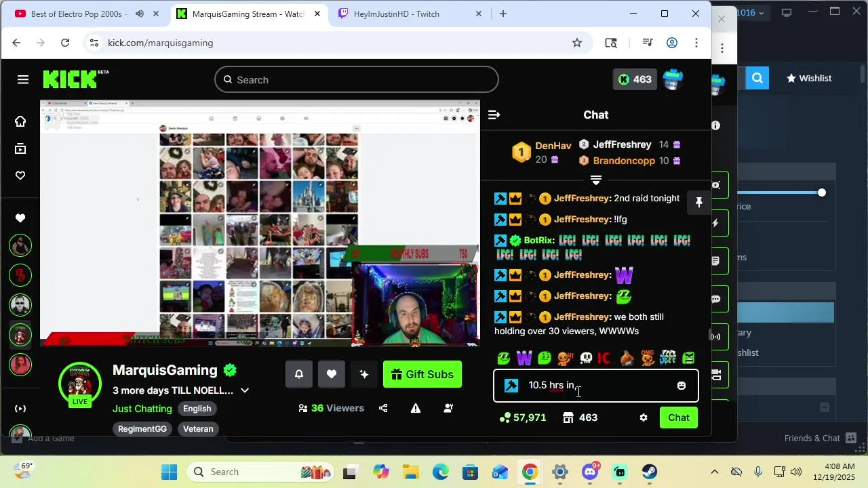Open chat settings gear
The width and height of the screenshot is (868, 488).
click(644, 418)
